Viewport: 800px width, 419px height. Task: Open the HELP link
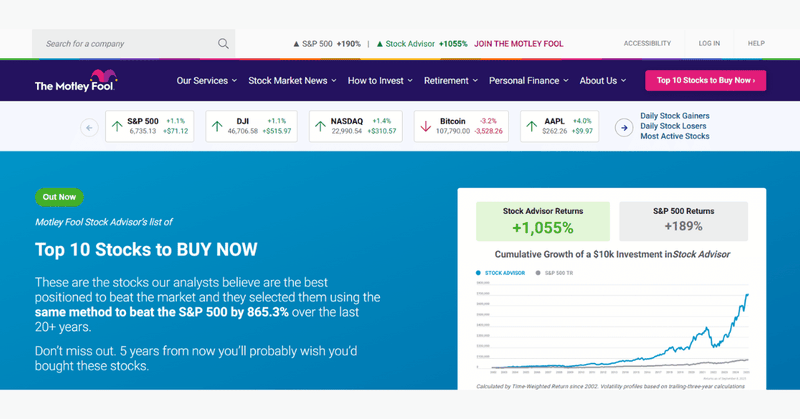756,43
